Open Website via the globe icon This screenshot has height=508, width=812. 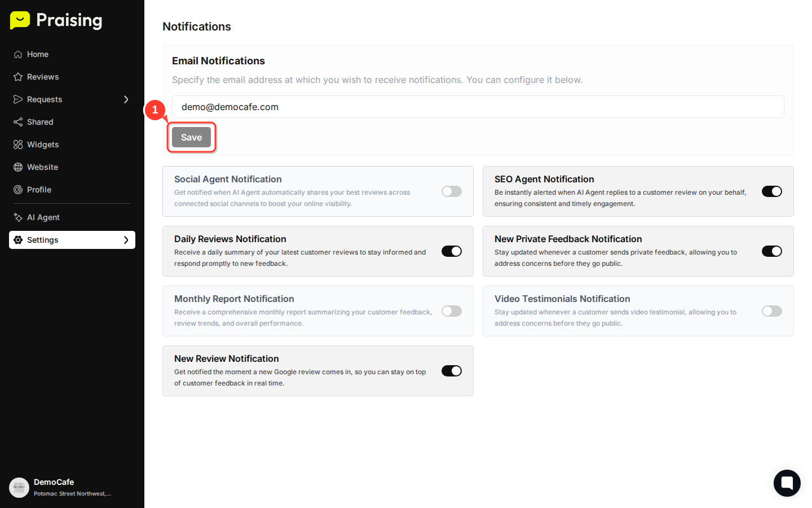coord(17,167)
